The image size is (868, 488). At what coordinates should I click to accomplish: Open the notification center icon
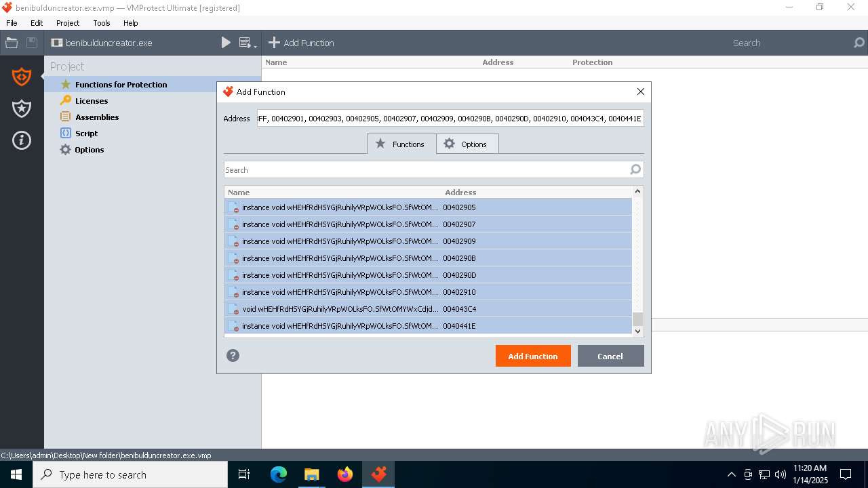(x=846, y=475)
